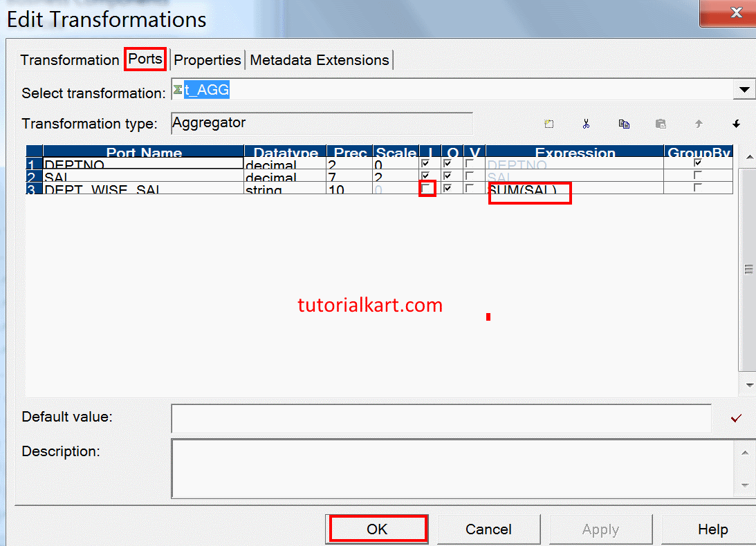Add a new port to t_AGG
This screenshot has height=546, width=756.
pos(548,124)
